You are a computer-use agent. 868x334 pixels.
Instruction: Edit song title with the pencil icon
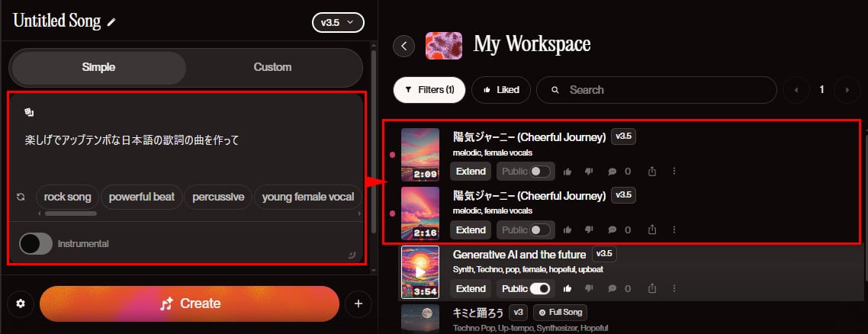[x=112, y=22]
